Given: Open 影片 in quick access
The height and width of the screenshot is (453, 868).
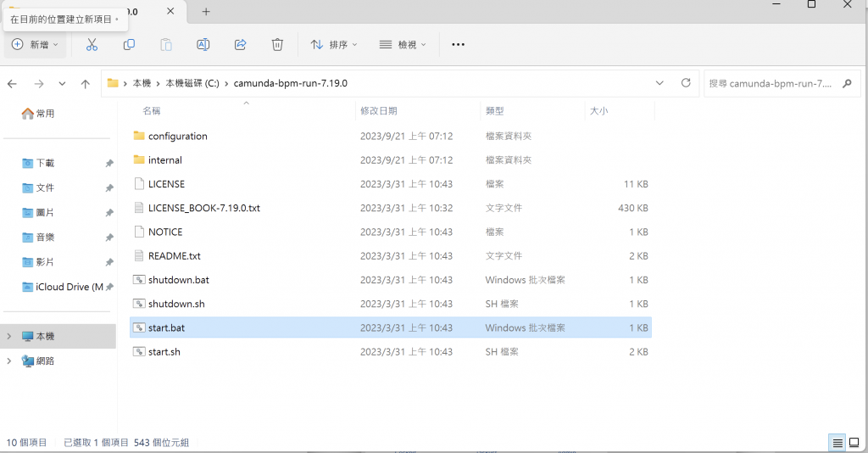Looking at the screenshot, I should click(38, 262).
